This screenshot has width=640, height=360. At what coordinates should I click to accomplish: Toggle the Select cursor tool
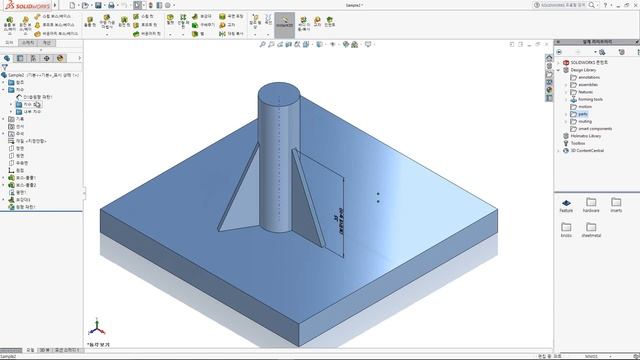pyautogui.click(x=138, y=5)
